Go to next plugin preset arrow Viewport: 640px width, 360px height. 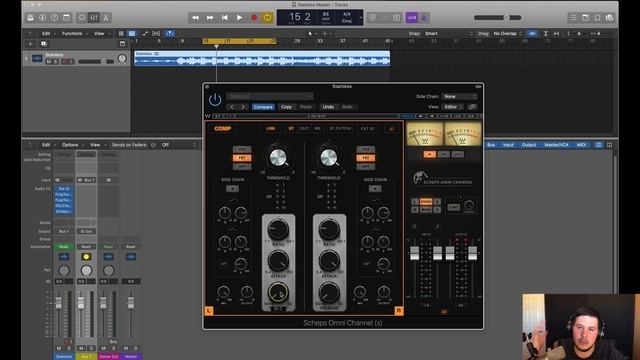(243, 107)
